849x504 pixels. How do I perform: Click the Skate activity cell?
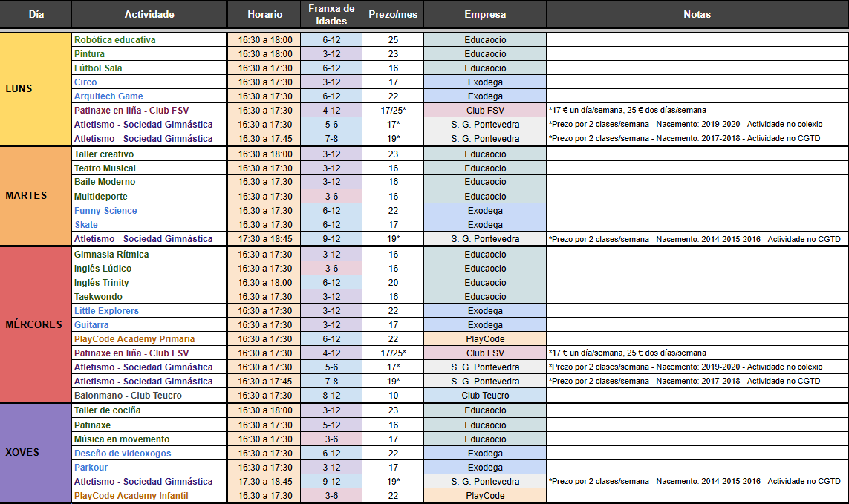click(149, 224)
